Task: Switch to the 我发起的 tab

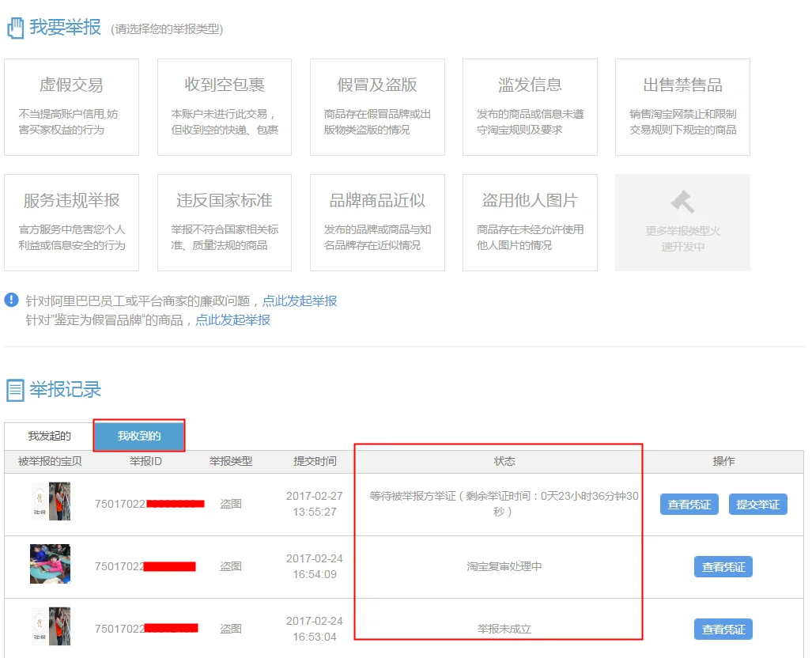Action: tap(49, 436)
